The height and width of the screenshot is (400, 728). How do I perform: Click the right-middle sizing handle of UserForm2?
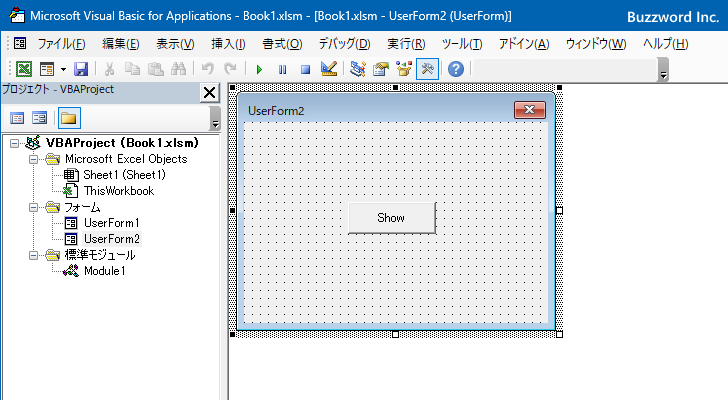[x=559, y=210]
